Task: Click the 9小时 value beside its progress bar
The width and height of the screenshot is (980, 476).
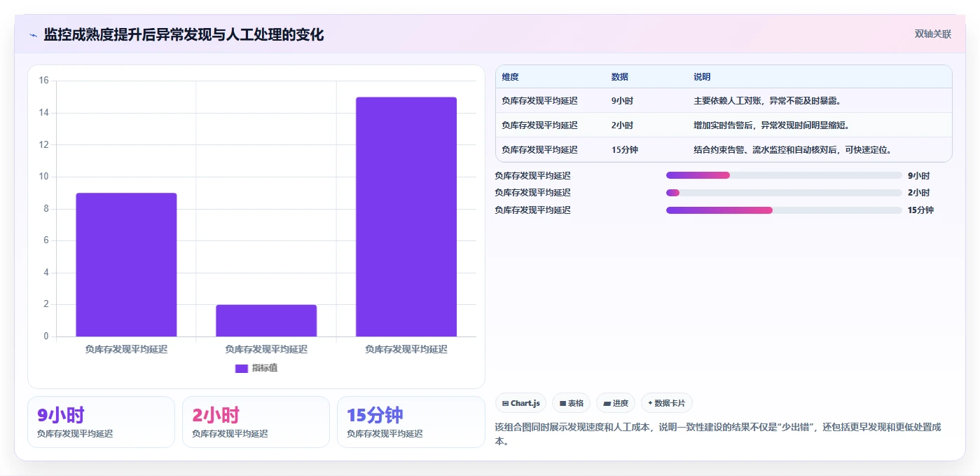Action: 918,176
